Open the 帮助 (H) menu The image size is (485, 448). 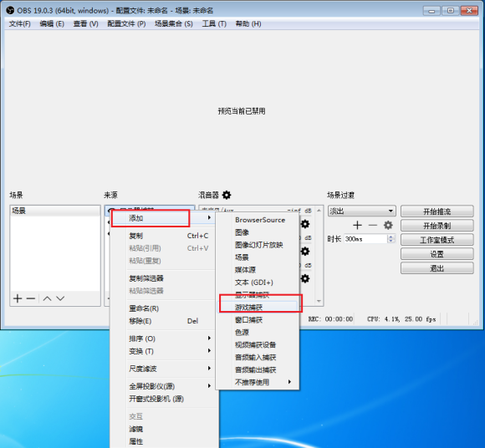248,23
